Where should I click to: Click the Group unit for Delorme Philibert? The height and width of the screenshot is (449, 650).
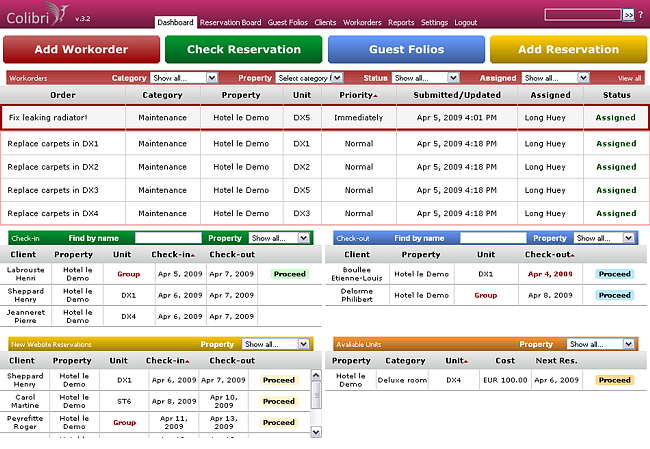pyautogui.click(x=485, y=295)
